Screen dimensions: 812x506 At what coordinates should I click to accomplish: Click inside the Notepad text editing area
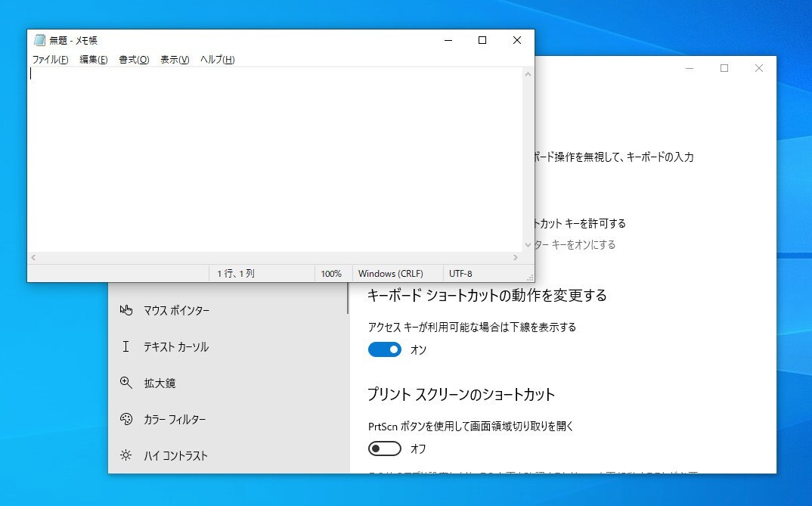point(274,160)
